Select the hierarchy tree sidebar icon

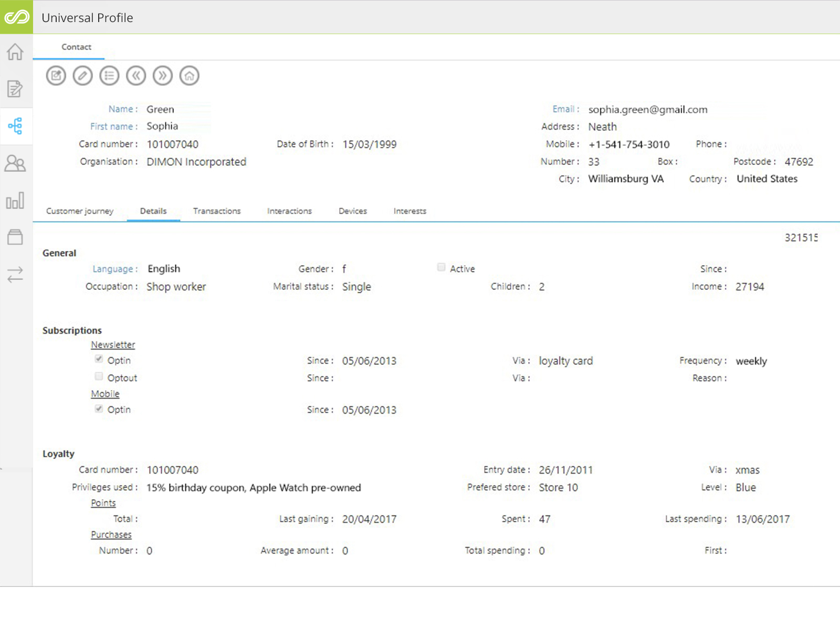point(15,126)
